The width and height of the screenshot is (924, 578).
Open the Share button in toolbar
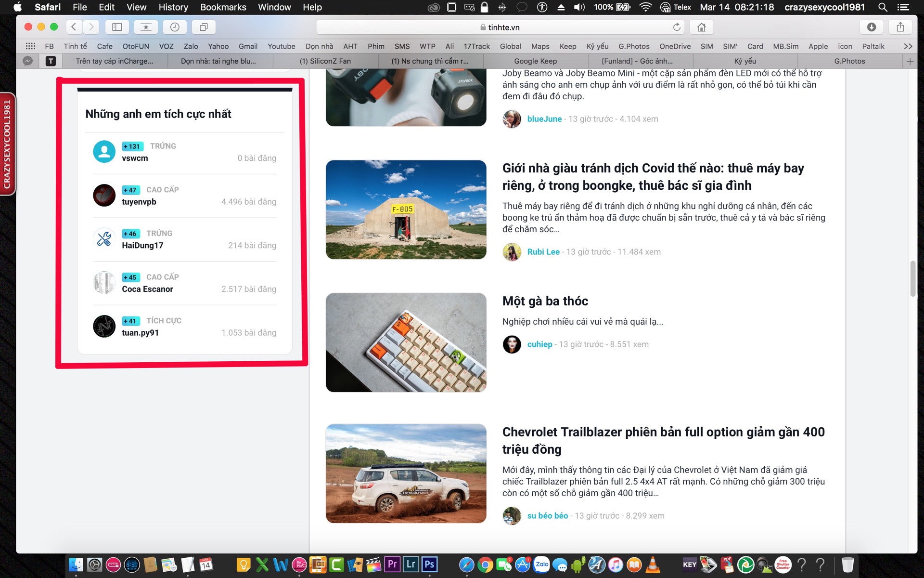pyautogui.click(x=900, y=27)
